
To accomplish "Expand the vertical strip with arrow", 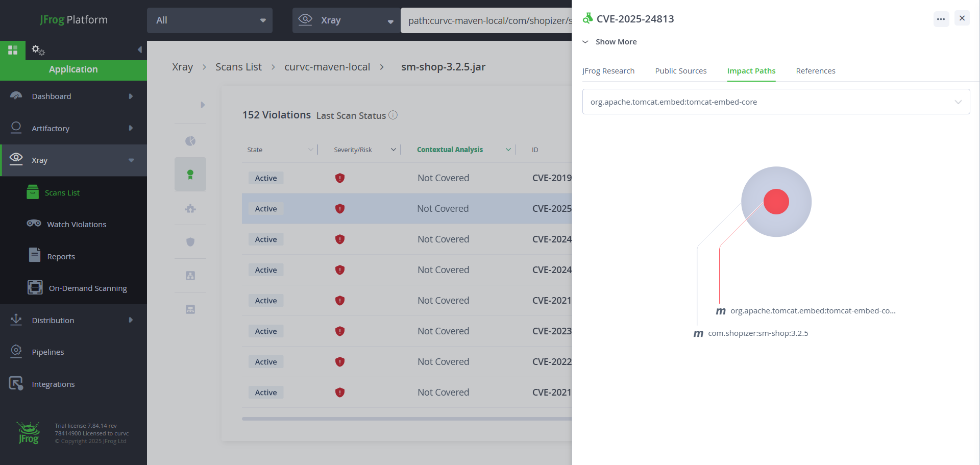I will tap(203, 105).
